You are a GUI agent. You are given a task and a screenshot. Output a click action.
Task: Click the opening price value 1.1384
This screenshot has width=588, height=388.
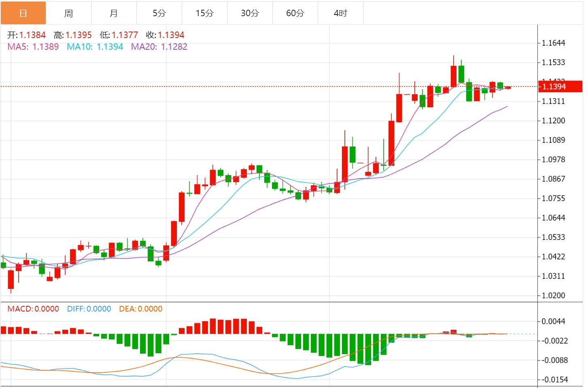coord(32,35)
